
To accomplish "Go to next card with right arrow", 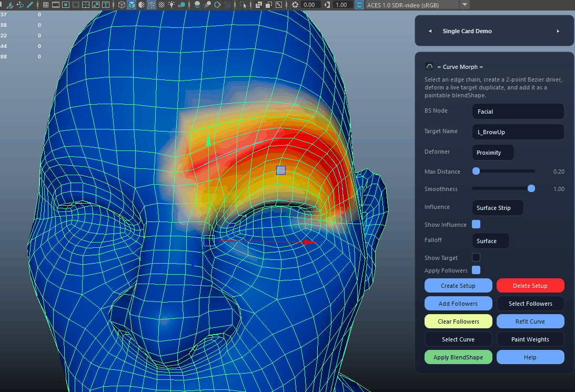I will tap(558, 31).
